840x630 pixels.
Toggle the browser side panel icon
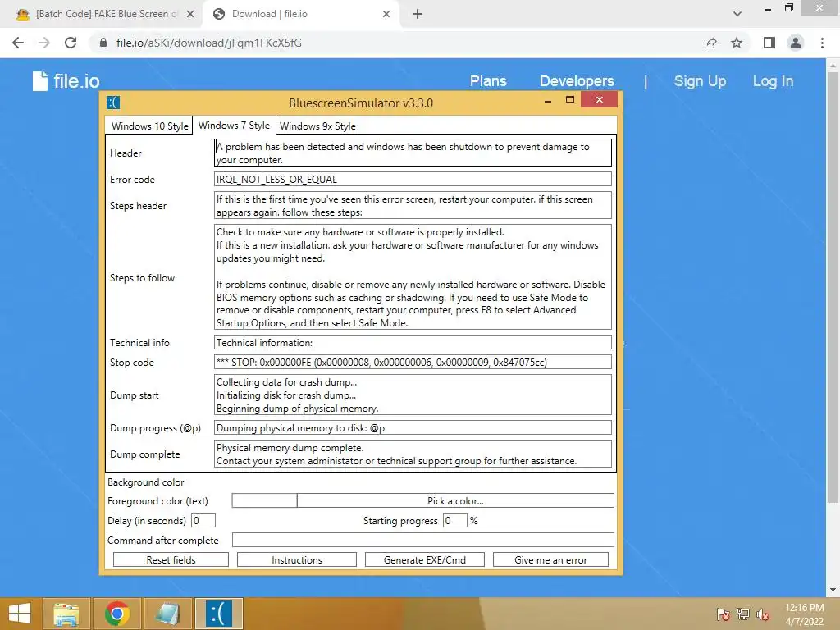(x=769, y=43)
